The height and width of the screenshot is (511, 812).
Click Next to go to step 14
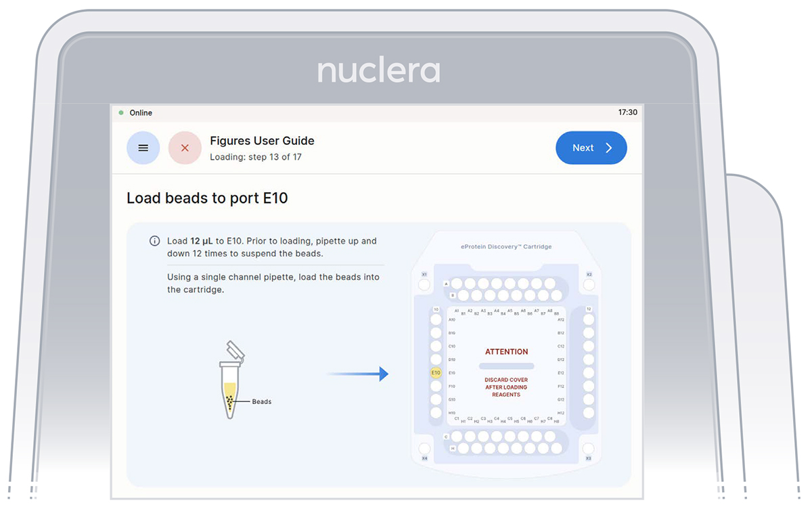coord(591,148)
